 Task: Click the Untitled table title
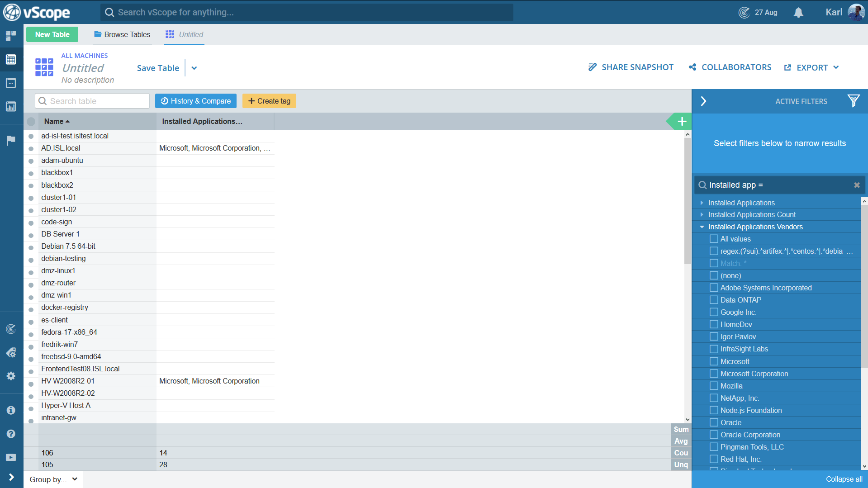pyautogui.click(x=83, y=68)
